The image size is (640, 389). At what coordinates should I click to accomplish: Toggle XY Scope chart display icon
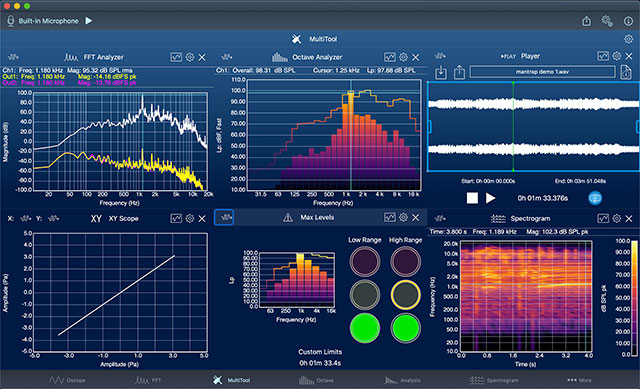tap(176, 218)
